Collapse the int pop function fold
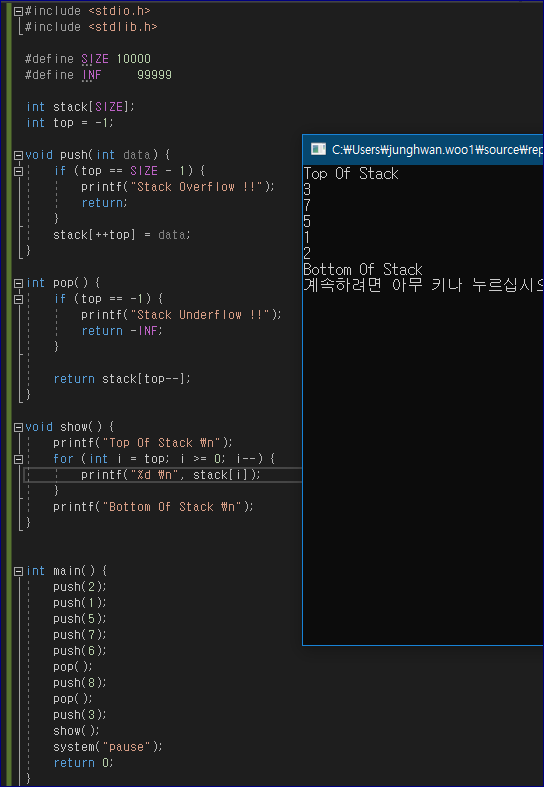This screenshot has height=787, width=544. (18, 283)
